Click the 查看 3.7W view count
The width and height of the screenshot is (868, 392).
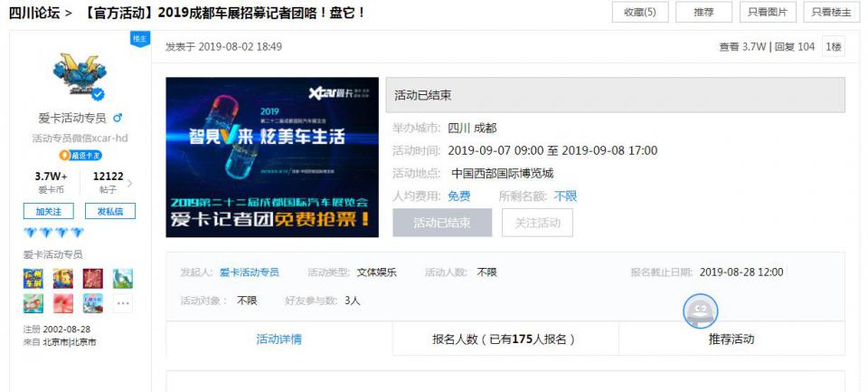(x=742, y=46)
